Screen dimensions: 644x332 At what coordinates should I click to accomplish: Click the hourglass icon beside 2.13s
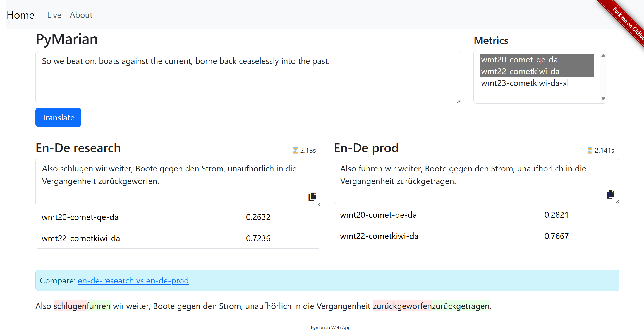point(295,151)
